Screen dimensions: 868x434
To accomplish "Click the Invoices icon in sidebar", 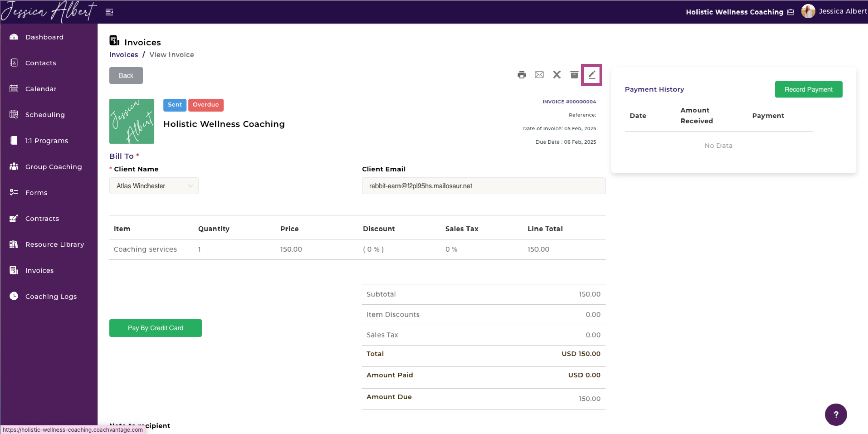I will (14, 270).
